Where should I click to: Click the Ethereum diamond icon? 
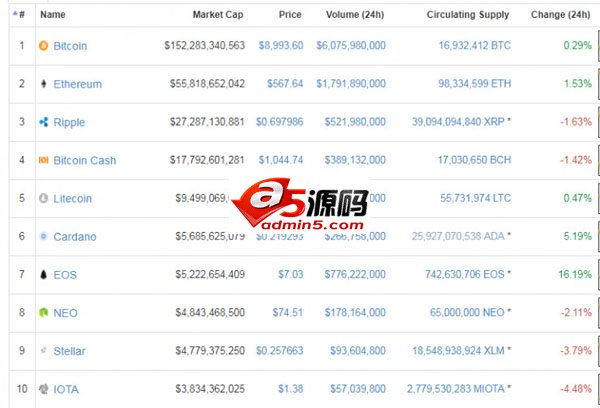[x=44, y=84]
